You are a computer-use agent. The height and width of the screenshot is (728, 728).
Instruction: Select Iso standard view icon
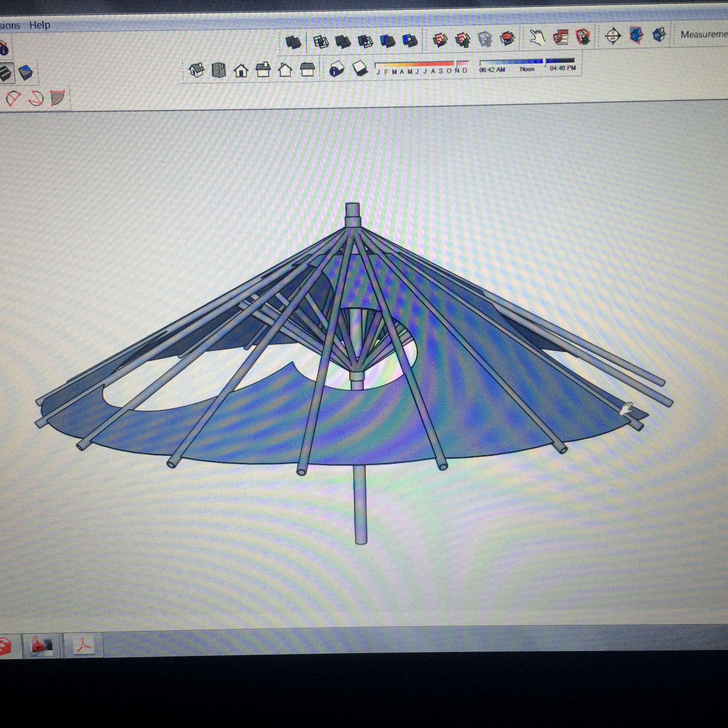coord(196,70)
